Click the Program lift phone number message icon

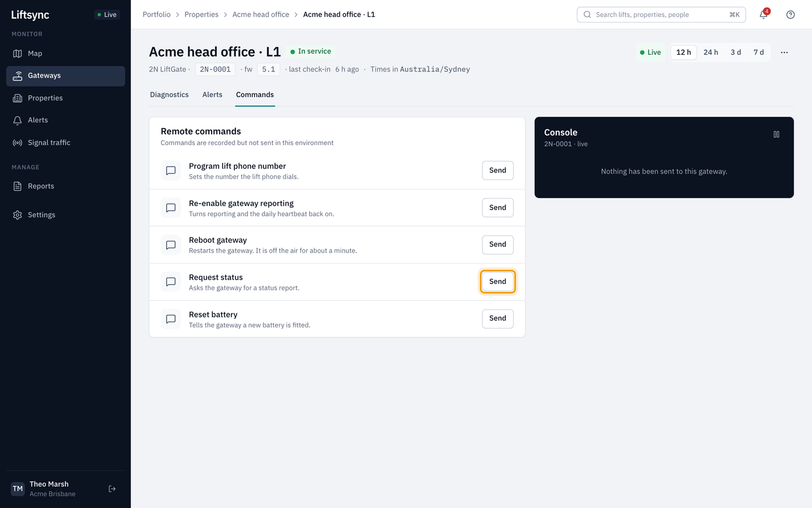pos(171,171)
